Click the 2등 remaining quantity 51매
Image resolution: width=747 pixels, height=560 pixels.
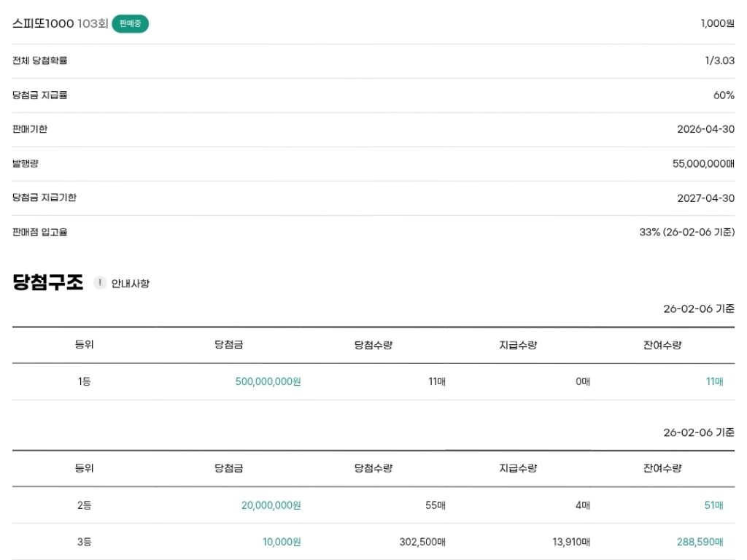(x=713, y=505)
